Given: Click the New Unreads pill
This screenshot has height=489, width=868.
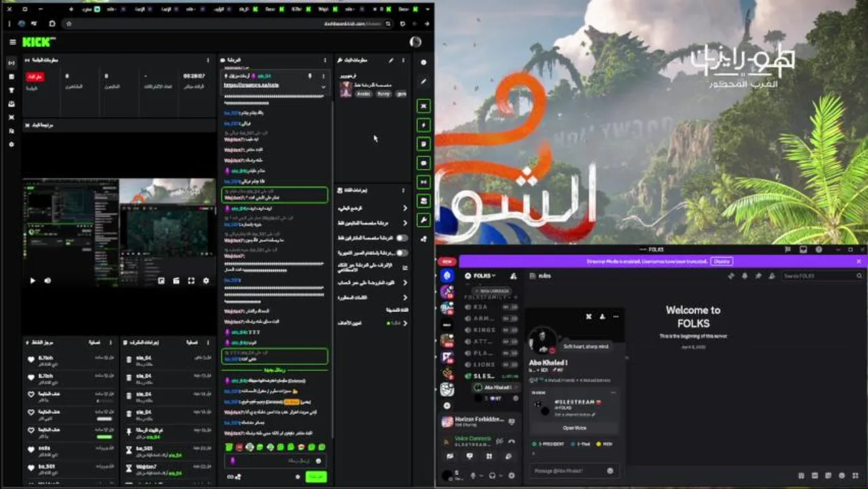Looking at the screenshot, I should click(x=490, y=291).
